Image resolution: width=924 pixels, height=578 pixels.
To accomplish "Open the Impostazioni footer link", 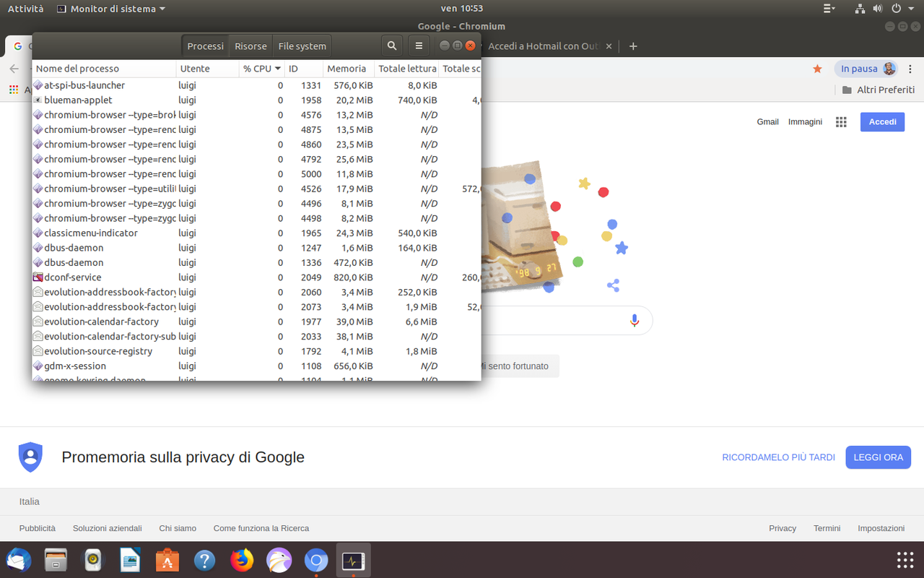I will (x=881, y=528).
